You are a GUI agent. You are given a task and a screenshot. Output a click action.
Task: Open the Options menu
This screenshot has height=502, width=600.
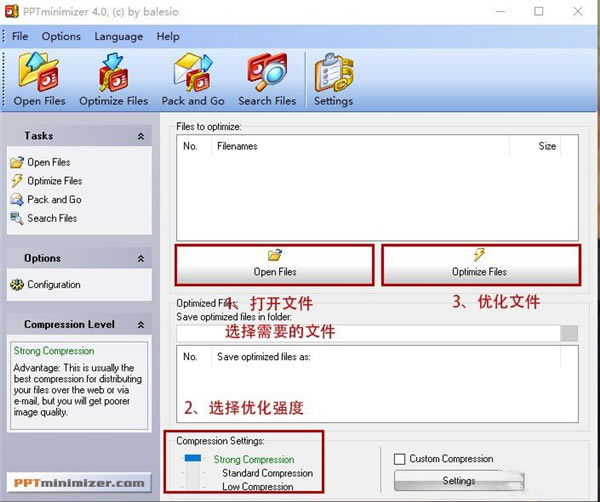[x=61, y=36]
